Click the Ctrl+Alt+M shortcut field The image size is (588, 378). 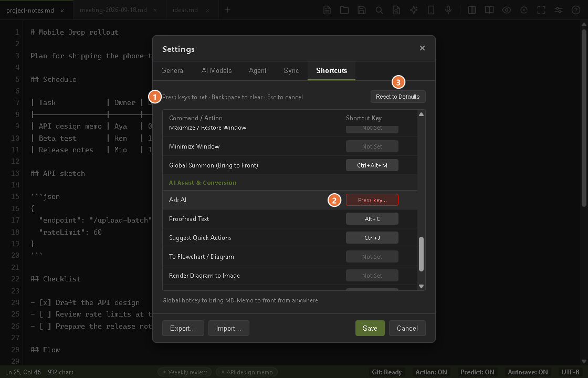click(x=372, y=165)
